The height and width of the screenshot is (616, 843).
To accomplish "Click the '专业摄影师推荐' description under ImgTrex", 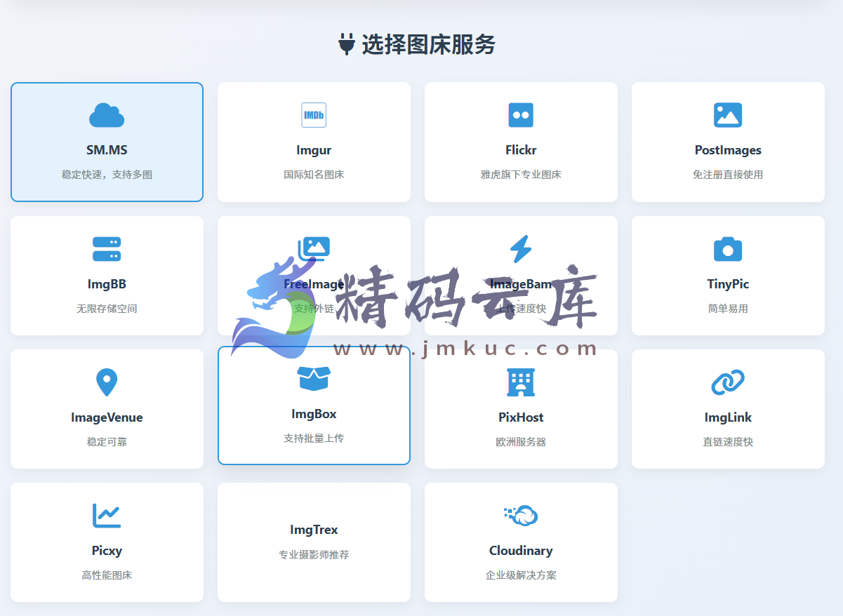I will pos(314,555).
